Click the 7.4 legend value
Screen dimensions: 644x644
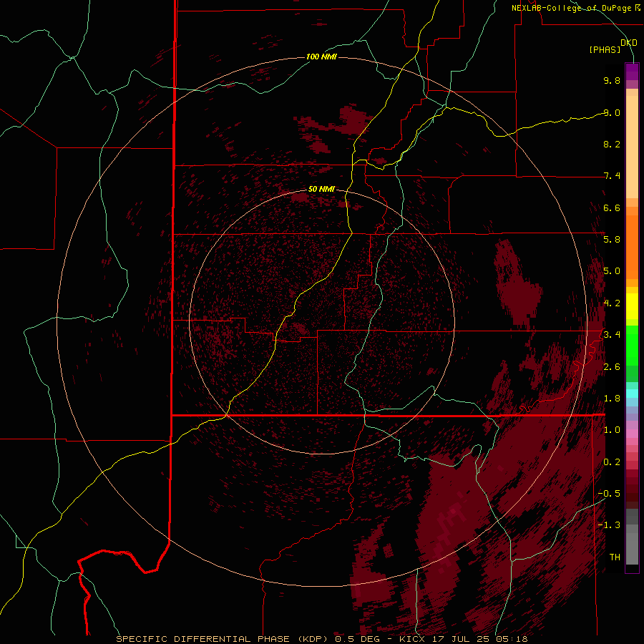pos(612,176)
